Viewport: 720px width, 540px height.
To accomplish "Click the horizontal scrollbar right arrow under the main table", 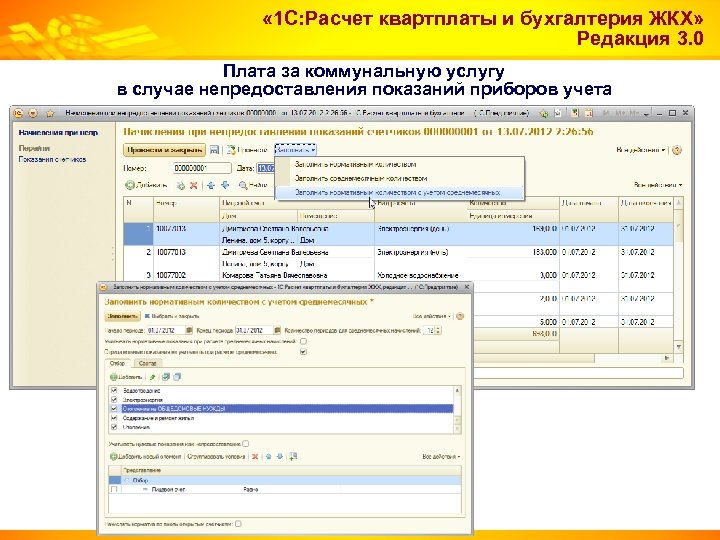I will pos(667,358).
